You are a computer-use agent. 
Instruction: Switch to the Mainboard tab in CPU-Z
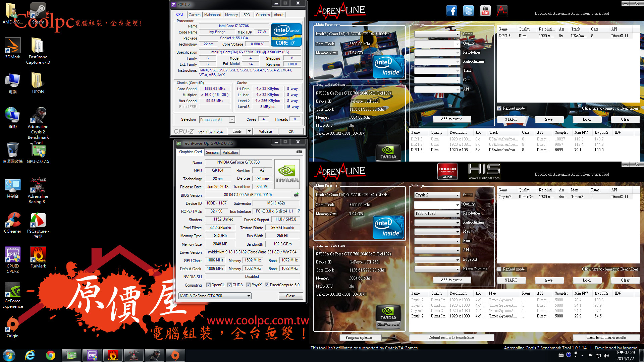click(x=213, y=15)
